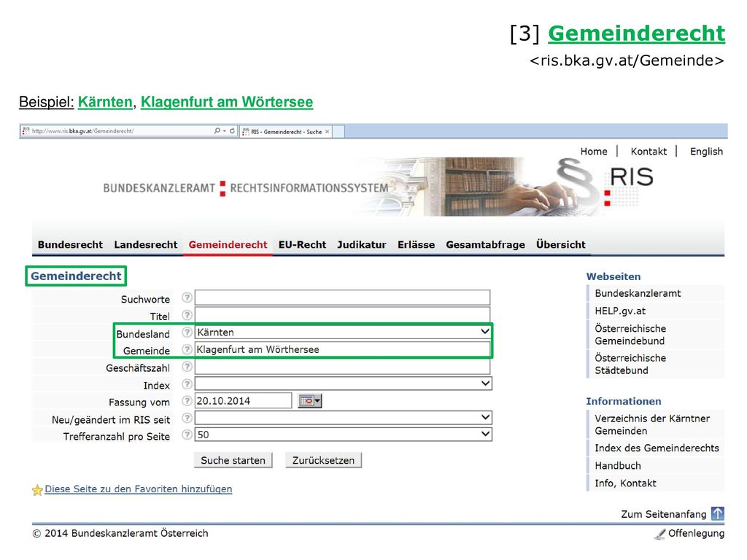Viewport: 747px width, 560px height.
Task: Open the EU-Recht tab
Action: pyautogui.click(x=302, y=245)
